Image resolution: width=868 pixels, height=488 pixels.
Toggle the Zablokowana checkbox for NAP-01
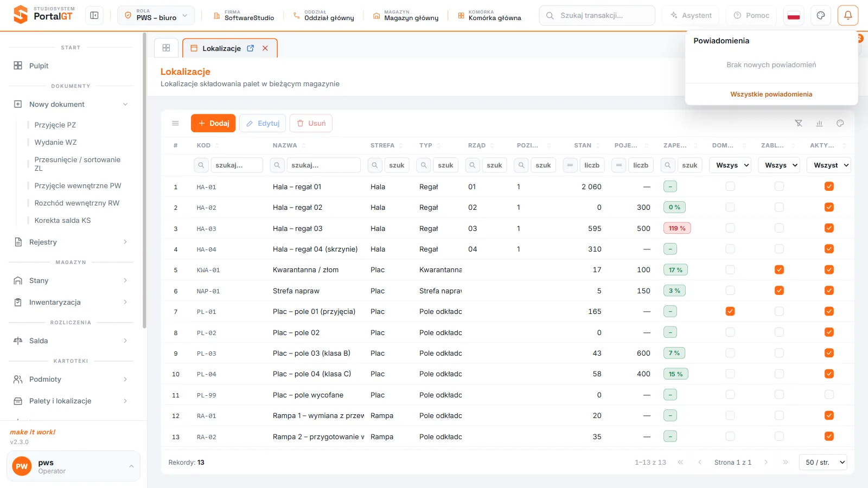click(779, 291)
